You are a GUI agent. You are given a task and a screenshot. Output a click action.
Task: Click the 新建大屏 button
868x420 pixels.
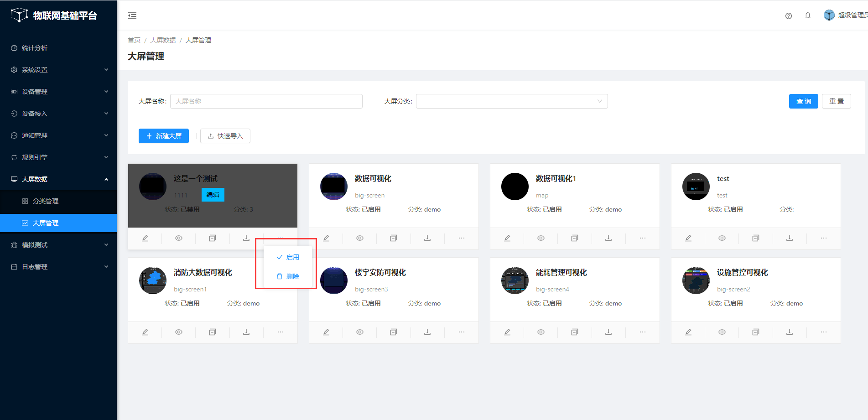point(164,136)
